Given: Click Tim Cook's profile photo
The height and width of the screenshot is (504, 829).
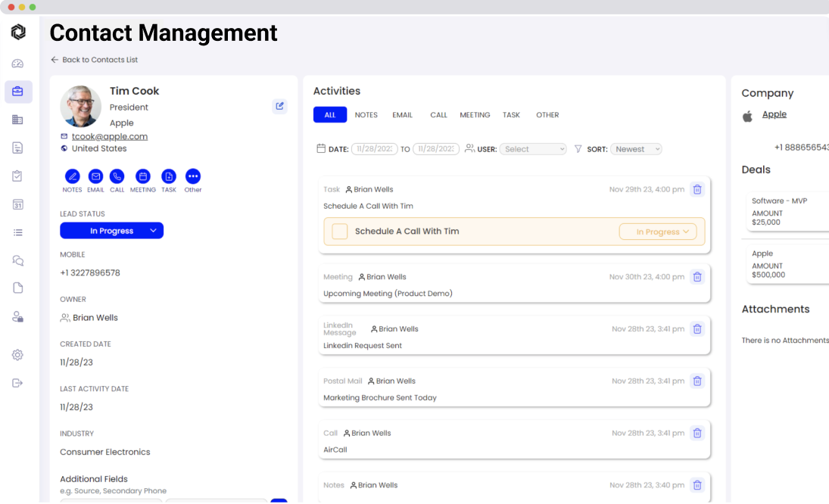Looking at the screenshot, I should 81,106.
